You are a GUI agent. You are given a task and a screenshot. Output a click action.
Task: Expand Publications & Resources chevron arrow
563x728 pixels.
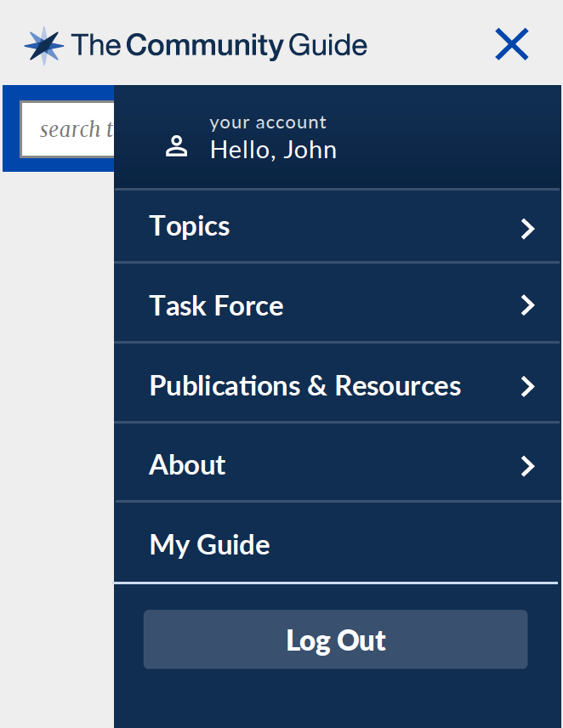coord(528,386)
